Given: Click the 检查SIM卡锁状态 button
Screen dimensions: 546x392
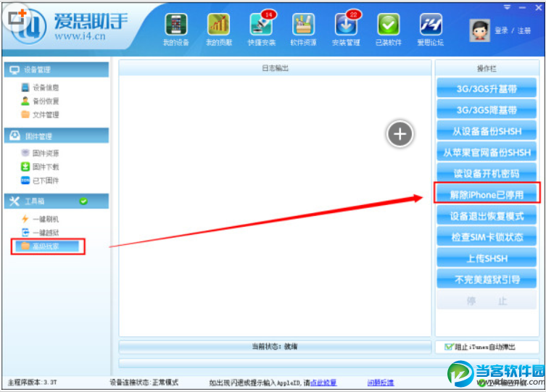Looking at the screenshot, I should (487, 237).
